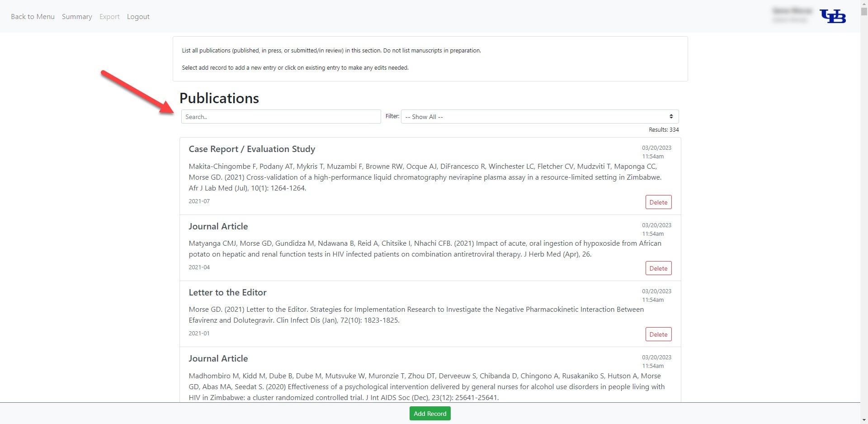Viewport: 868px width, 424px height.
Task: Delete the hypoxoside African potato journal article
Action: [x=658, y=268]
